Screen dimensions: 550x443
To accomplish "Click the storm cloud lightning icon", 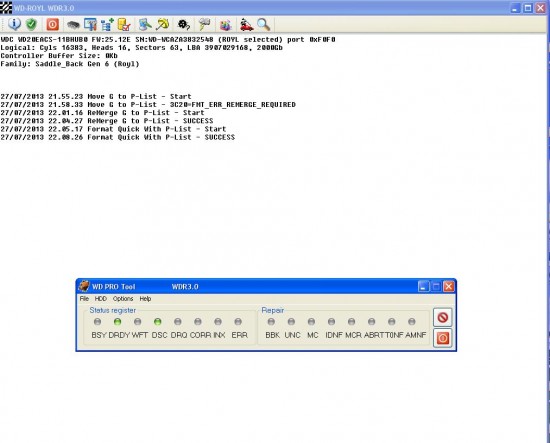I will [204, 24].
